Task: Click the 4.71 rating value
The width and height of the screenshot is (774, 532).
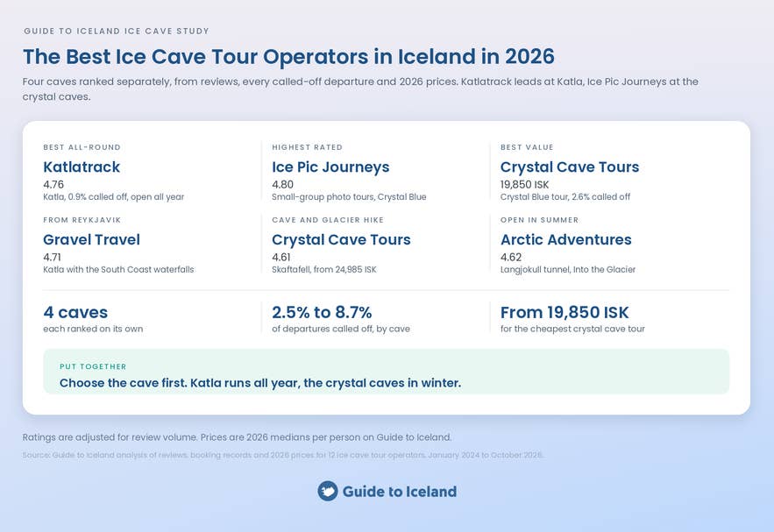Action: tap(53, 257)
